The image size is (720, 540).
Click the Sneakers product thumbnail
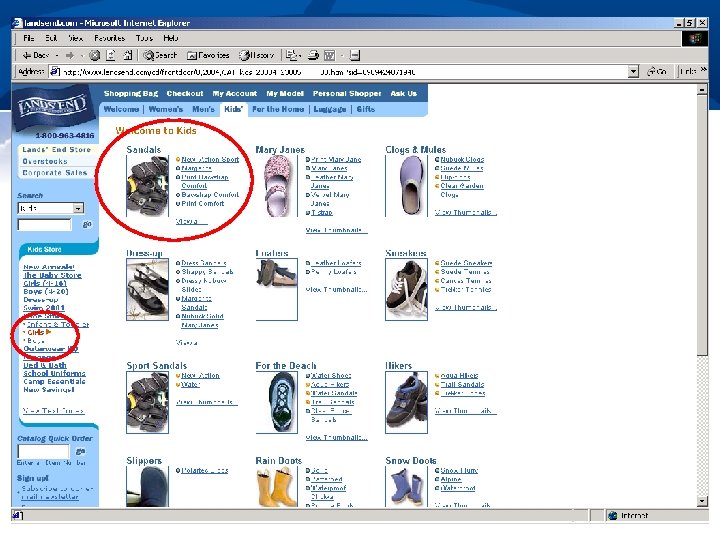pyautogui.click(x=406, y=290)
